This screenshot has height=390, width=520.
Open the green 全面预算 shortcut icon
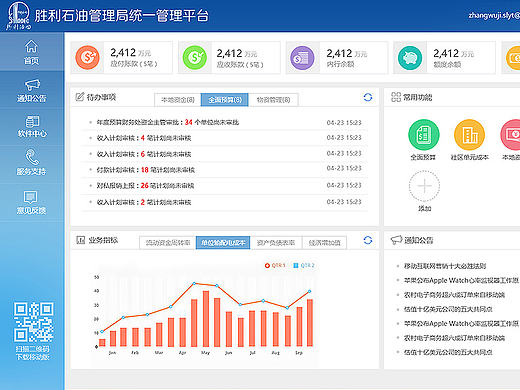[424, 135]
